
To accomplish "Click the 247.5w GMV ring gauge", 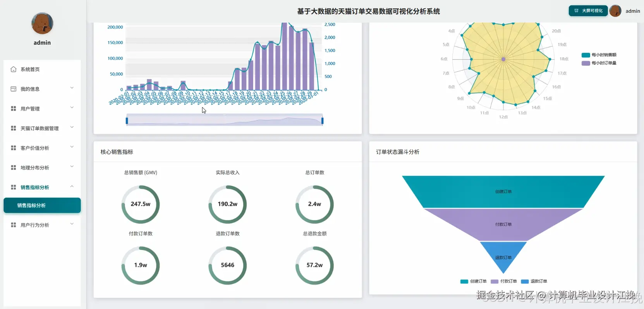I will point(141,204).
